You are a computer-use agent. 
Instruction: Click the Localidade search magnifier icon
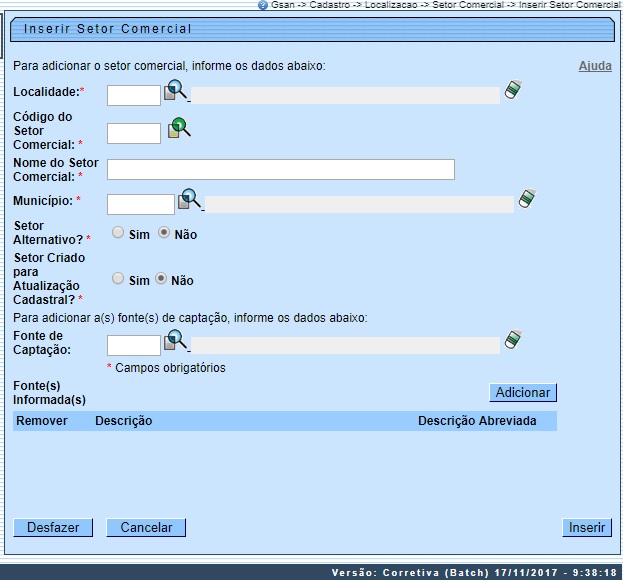click(x=176, y=91)
